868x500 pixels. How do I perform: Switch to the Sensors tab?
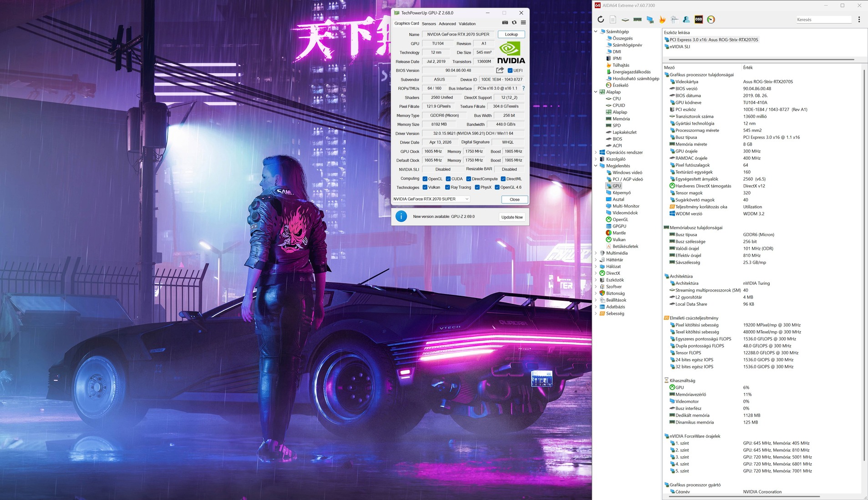(x=429, y=24)
